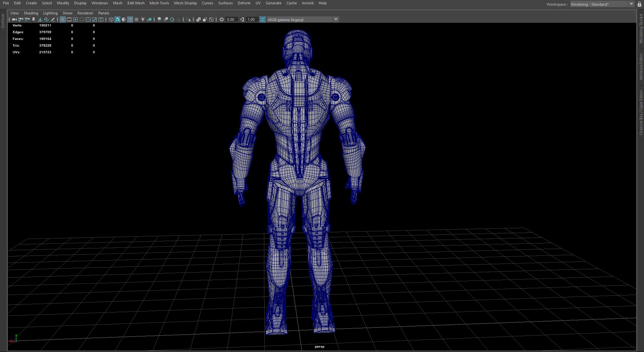Click the Motion Blur icon

click(x=166, y=19)
